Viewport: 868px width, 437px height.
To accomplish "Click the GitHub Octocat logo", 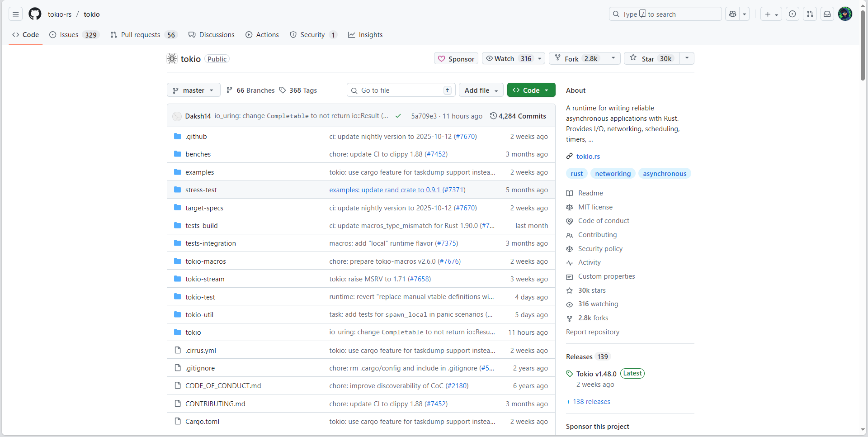I will point(35,14).
